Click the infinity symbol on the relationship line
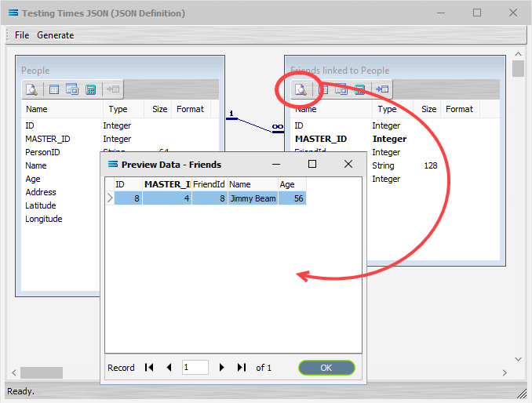Screen dimensions: 532x403 [x=278, y=127]
